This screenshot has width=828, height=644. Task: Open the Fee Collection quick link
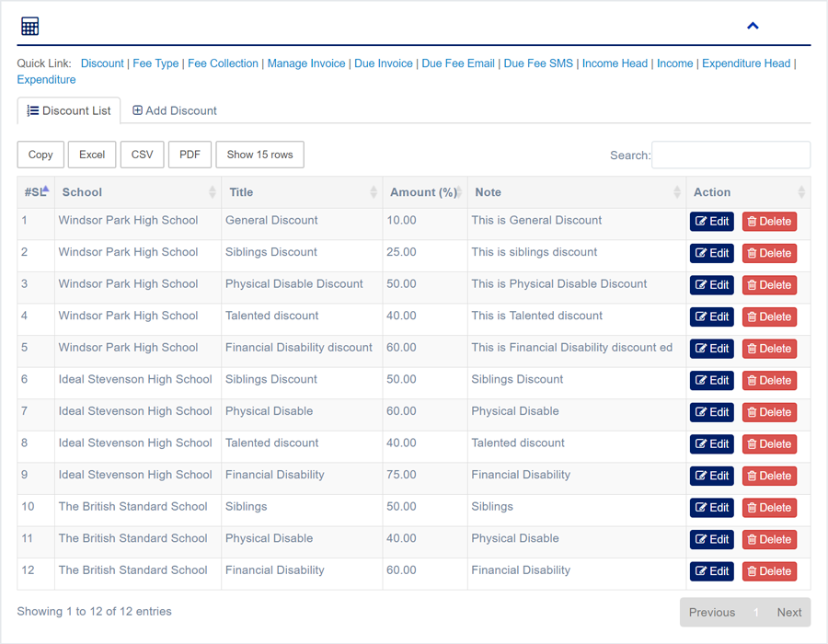tap(223, 63)
